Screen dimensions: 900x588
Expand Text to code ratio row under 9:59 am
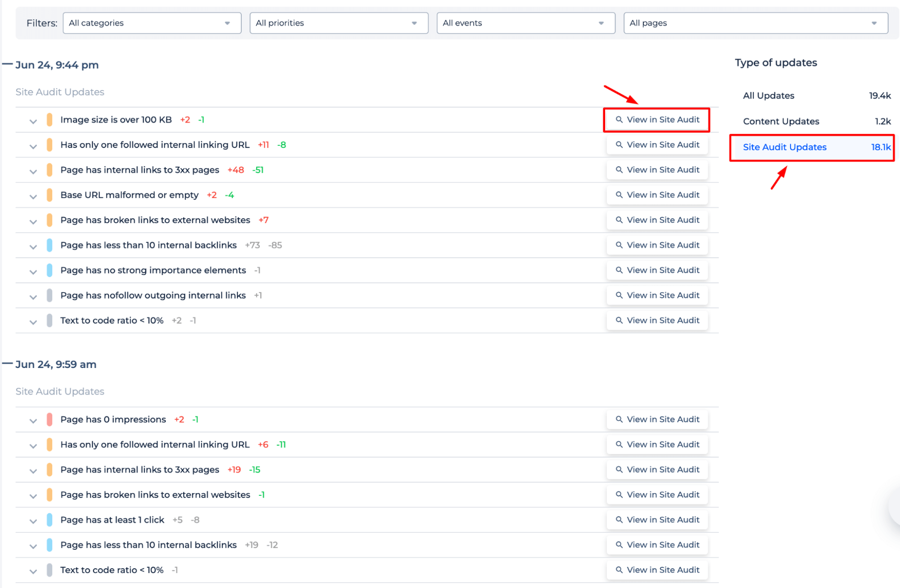tap(33, 571)
